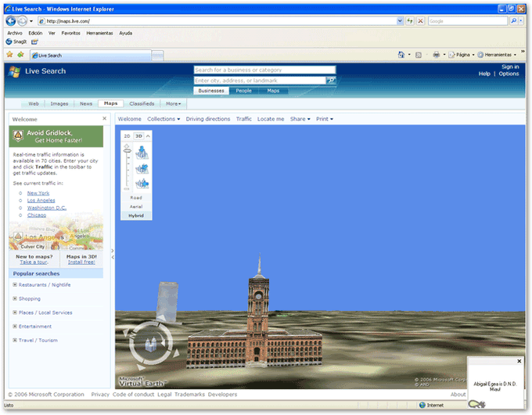532x415 pixels.
Task: Open the SnagIt toolbar button
Action: click(16, 41)
